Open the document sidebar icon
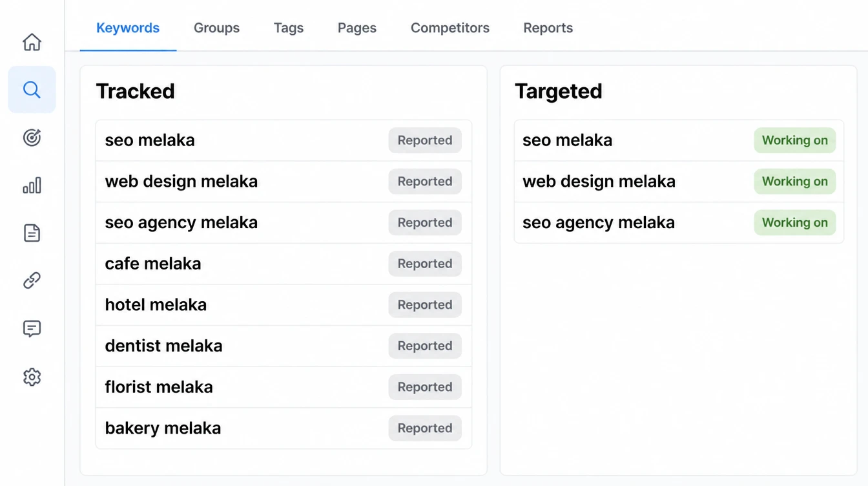The height and width of the screenshot is (486, 868). tap(32, 233)
